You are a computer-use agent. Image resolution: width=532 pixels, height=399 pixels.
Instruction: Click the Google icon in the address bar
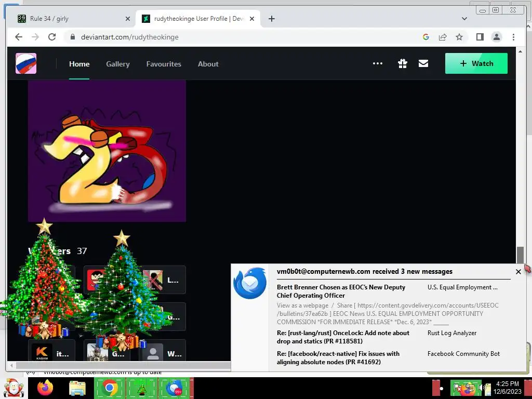point(426,37)
